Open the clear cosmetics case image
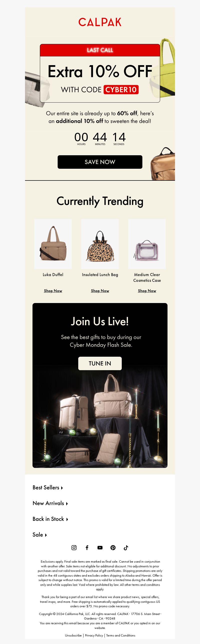The image size is (200, 644). point(147,244)
